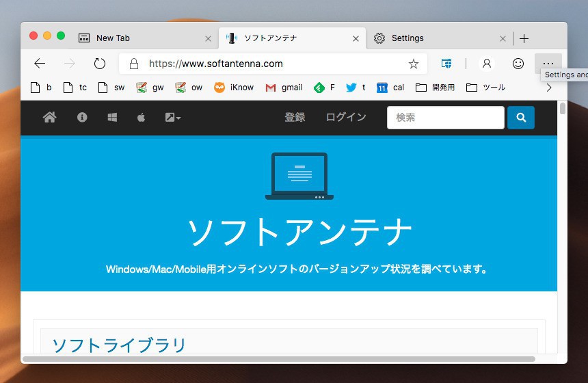This screenshot has height=383, width=588.
Task: Open the 'b' bookmark
Action: coord(41,88)
